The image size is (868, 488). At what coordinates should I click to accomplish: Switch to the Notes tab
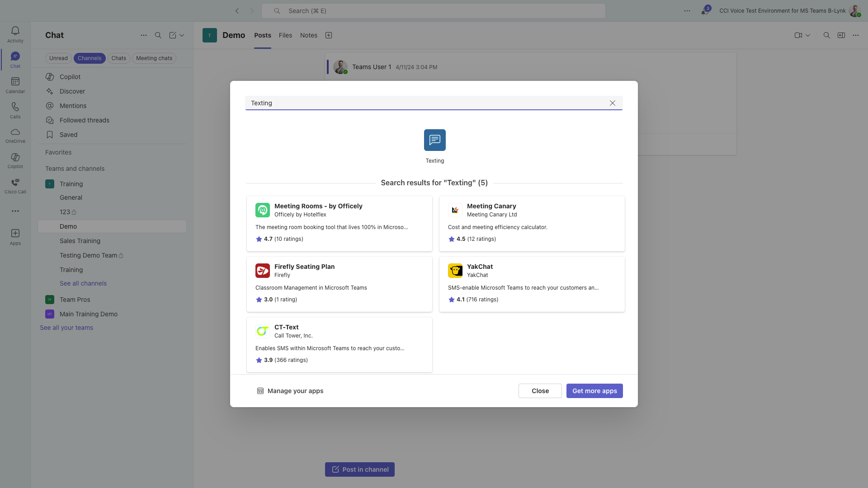pyautogui.click(x=308, y=35)
